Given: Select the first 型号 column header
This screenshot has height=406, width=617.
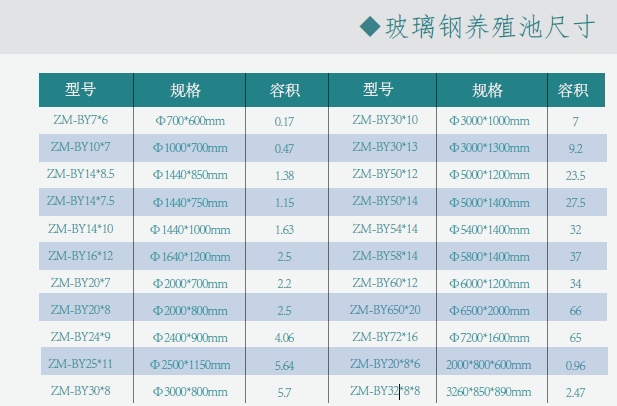Looking at the screenshot, I should pos(80,90).
